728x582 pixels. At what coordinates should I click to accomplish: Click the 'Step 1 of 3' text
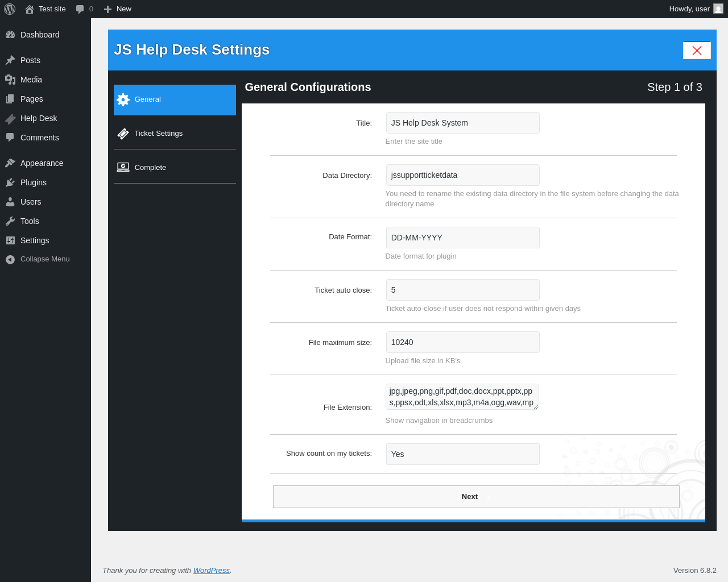[675, 87]
